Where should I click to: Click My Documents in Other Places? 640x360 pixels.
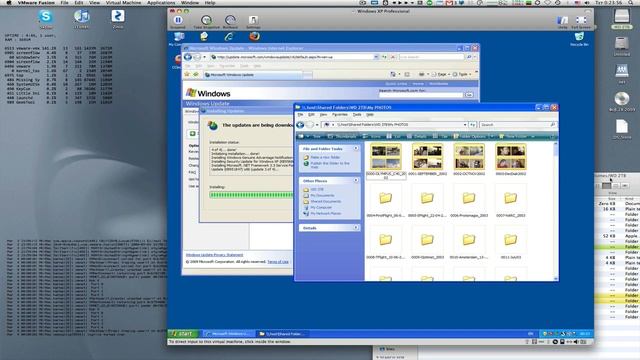point(322,196)
